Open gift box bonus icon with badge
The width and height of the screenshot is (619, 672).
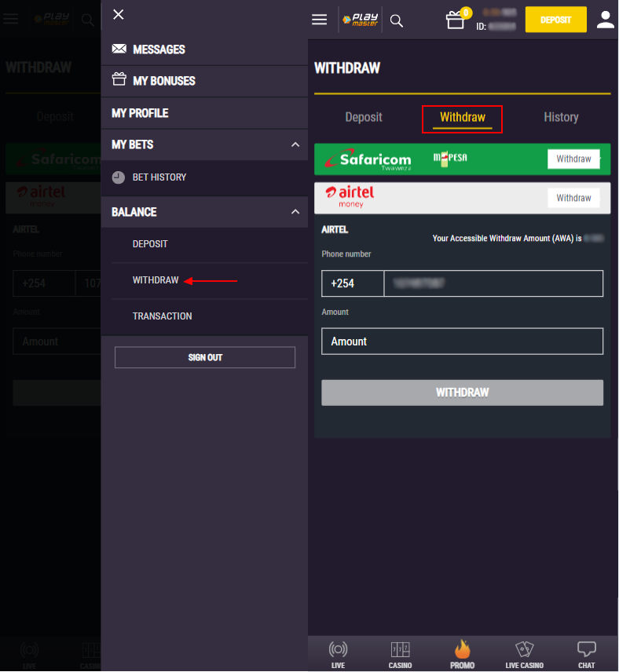tap(458, 19)
